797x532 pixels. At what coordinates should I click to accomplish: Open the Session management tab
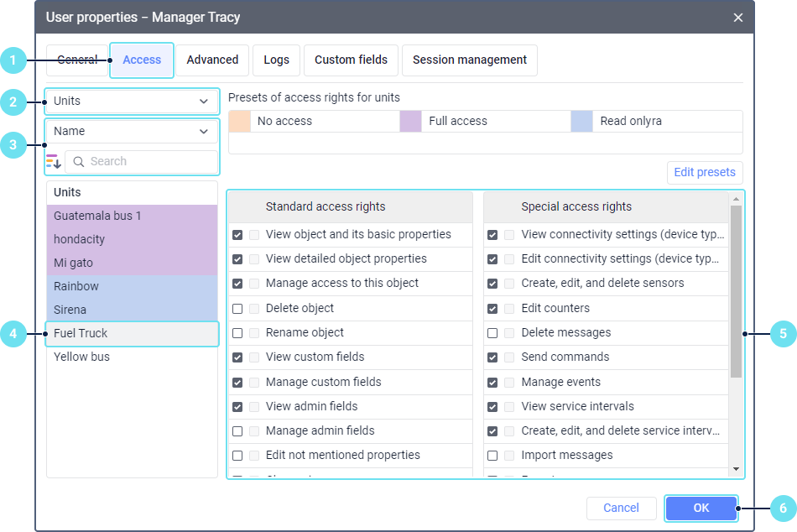point(470,60)
